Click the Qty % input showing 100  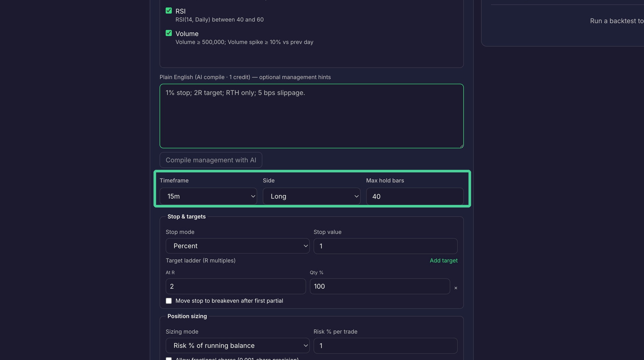coord(380,286)
